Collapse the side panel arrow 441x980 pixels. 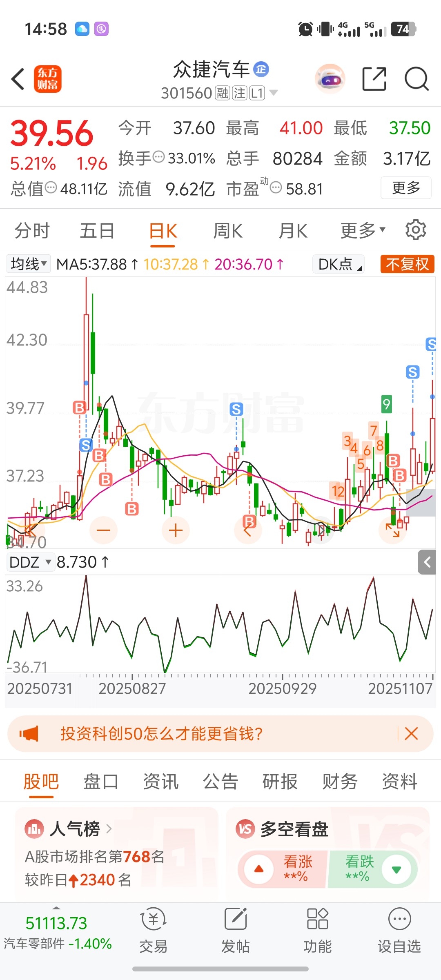(x=427, y=562)
